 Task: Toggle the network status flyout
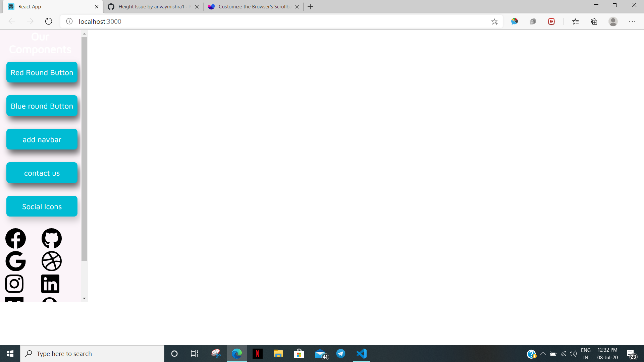563,353
